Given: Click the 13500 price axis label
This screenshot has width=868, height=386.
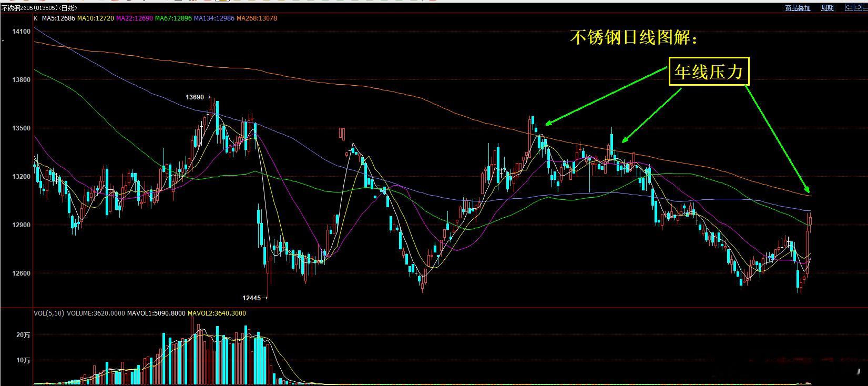Looking at the screenshot, I should [x=21, y=128].
